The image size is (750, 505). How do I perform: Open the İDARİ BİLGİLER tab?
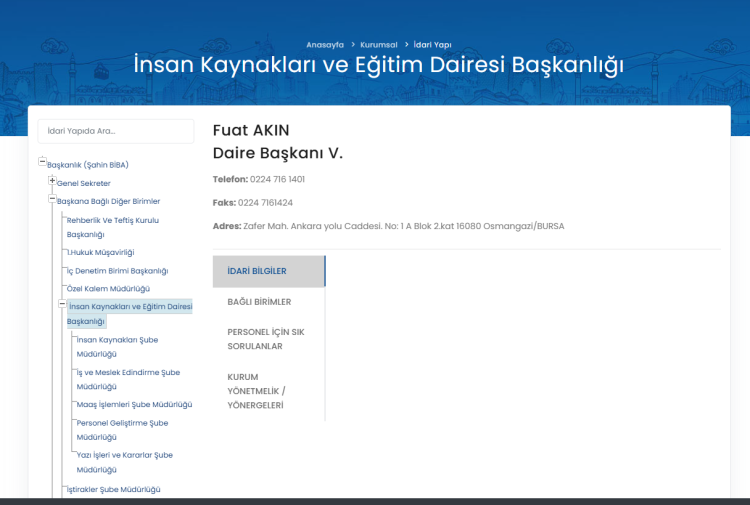tap(268, 271)
